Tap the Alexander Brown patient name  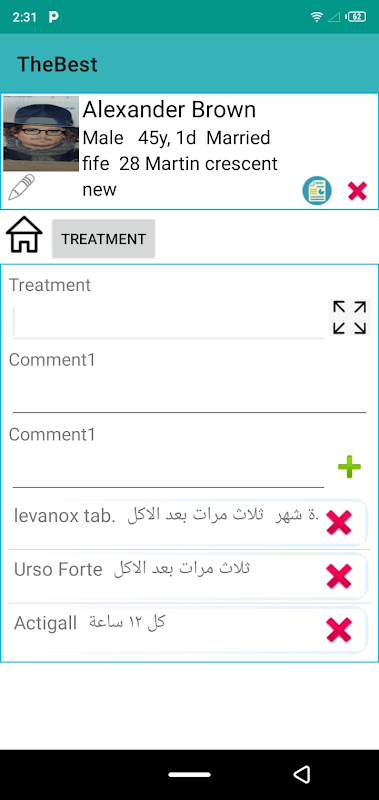(x=169, y=110)
